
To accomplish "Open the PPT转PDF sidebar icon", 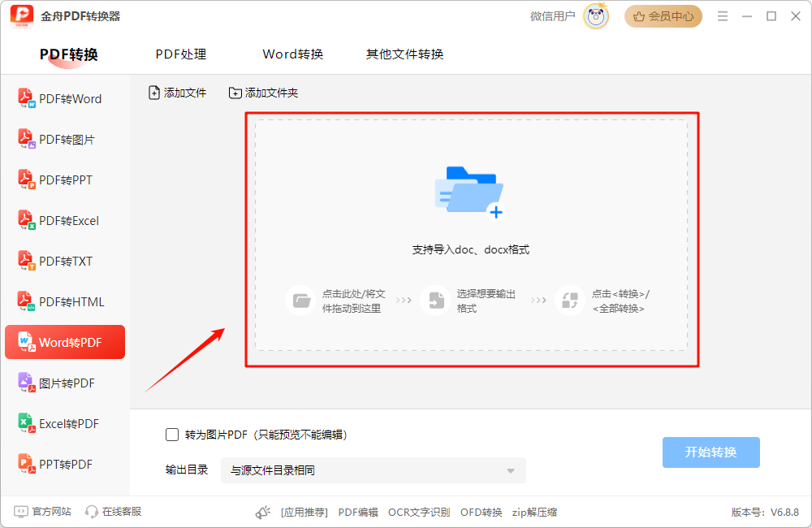I will (27, 464).
